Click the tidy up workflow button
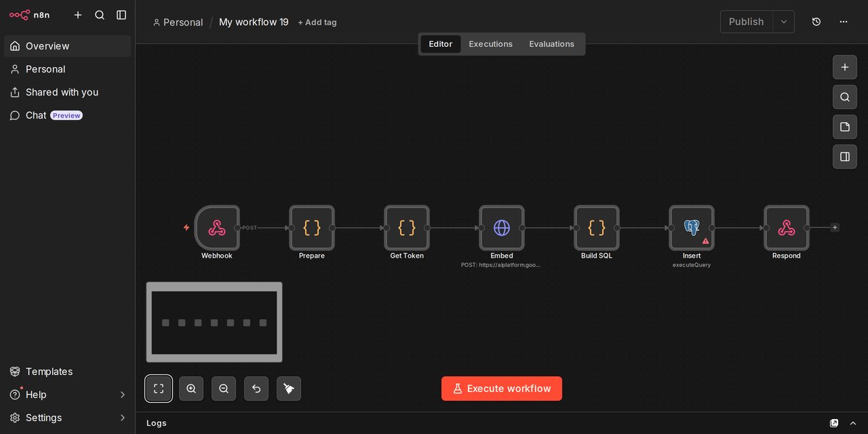The width and height of the screenshot is (868, 434). tap(289, 389)
